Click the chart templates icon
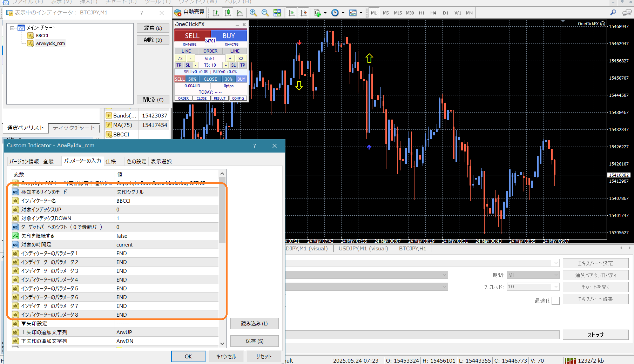Image resolution: width=634 pixels, height=364 pixels. [353, 13]
